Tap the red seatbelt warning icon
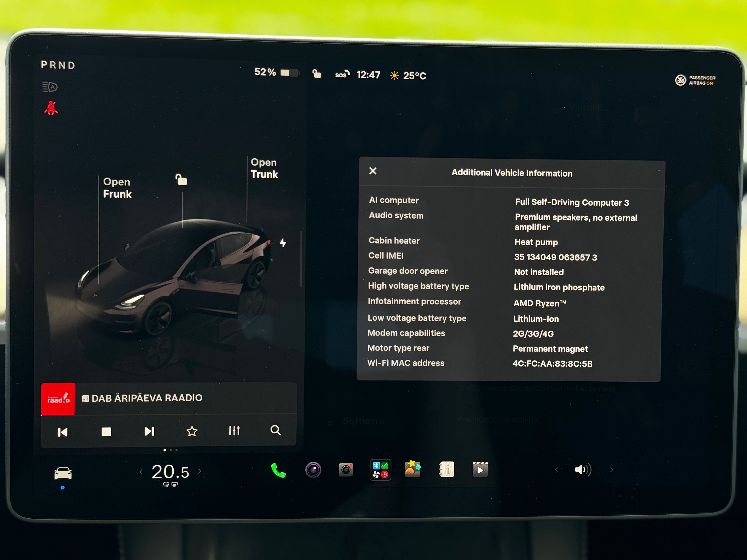The height and width of the screenshot is (560, 747). click(x=51, y=108)
